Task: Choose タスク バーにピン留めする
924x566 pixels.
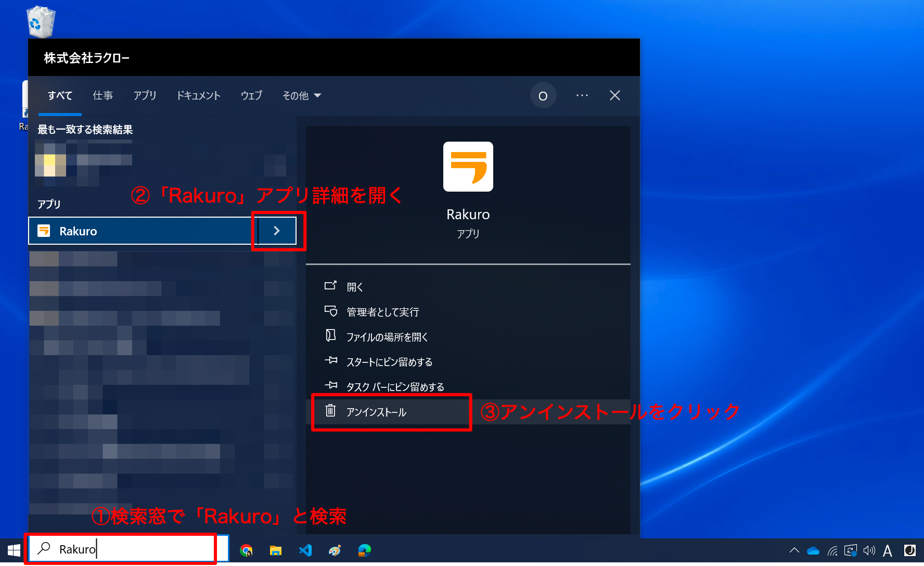Action: [x=468, y=387]
